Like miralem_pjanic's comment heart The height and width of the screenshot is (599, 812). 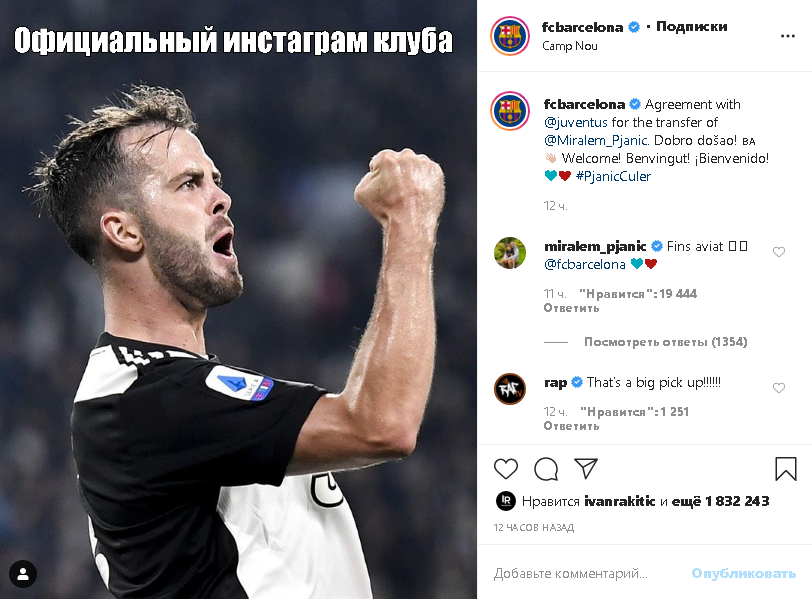(x=779, y=252)
